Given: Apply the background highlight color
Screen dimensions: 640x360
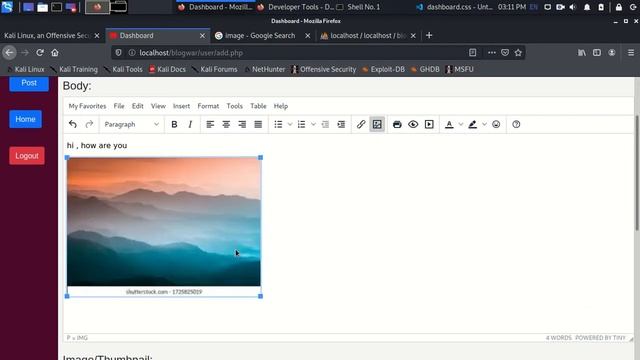Looking at the screenshot, I should (x=473, y=124).
